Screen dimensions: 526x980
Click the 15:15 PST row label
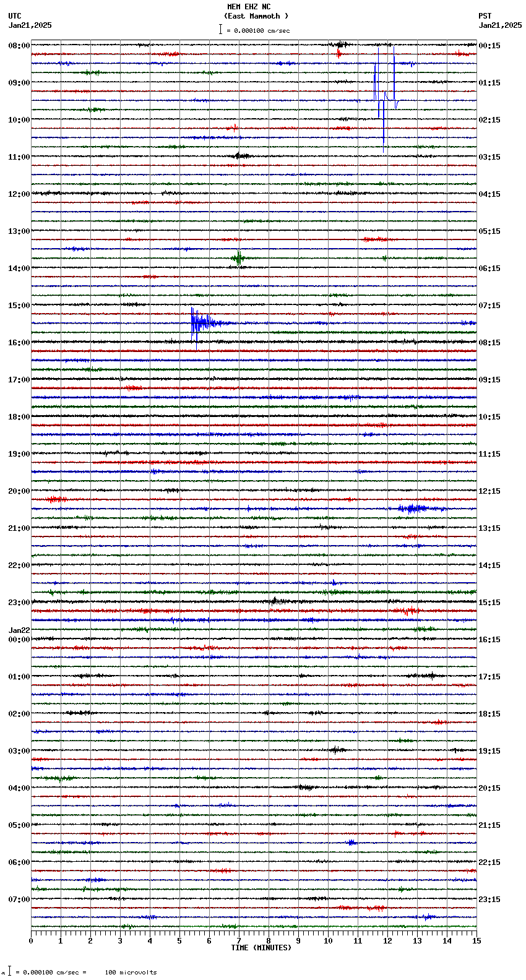[489, 603]
